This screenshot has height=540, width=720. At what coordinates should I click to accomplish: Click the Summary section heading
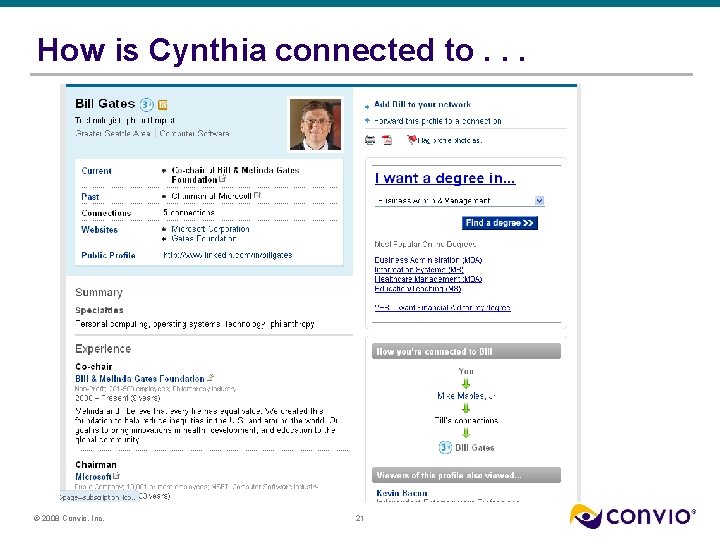(x=99, y=292)
